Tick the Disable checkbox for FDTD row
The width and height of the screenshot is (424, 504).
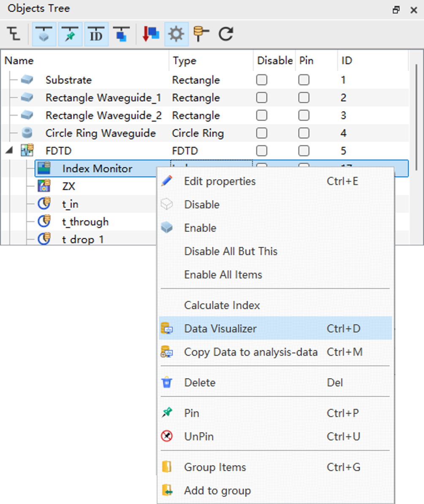[x=262, y=151]
